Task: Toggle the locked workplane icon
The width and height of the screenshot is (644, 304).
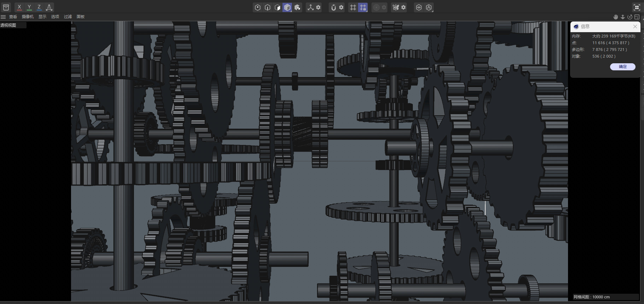Action: [x=363, y=7]
